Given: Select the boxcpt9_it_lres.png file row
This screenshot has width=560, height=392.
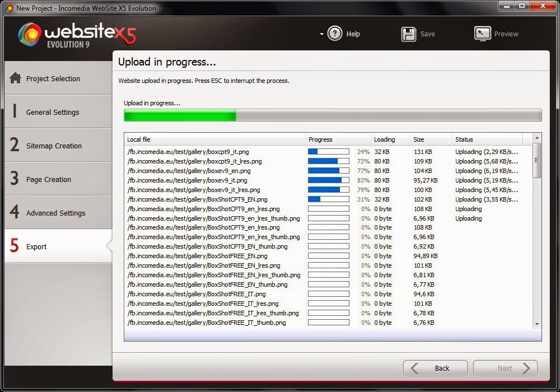Looking at the screenshot, I should click(x=328, y=161).
